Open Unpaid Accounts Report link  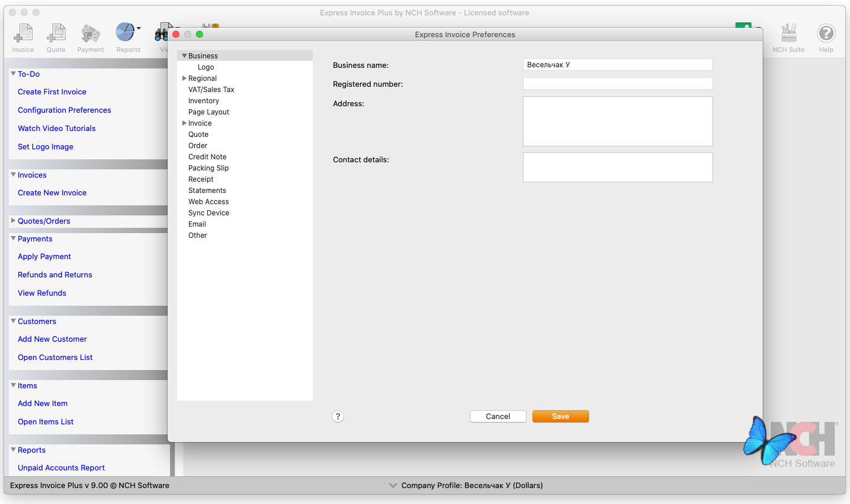[x=61, y=468]
